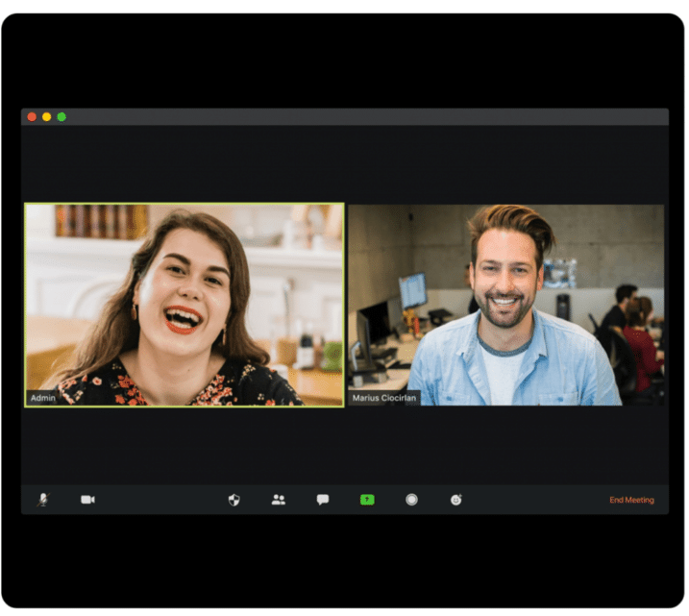Select the Admin video tile

(185, 305)
